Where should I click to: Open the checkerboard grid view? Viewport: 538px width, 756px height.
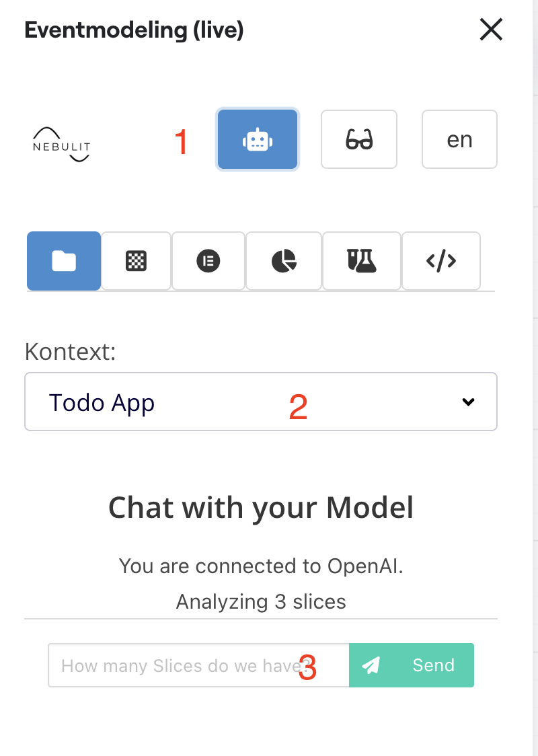point(136,261)
